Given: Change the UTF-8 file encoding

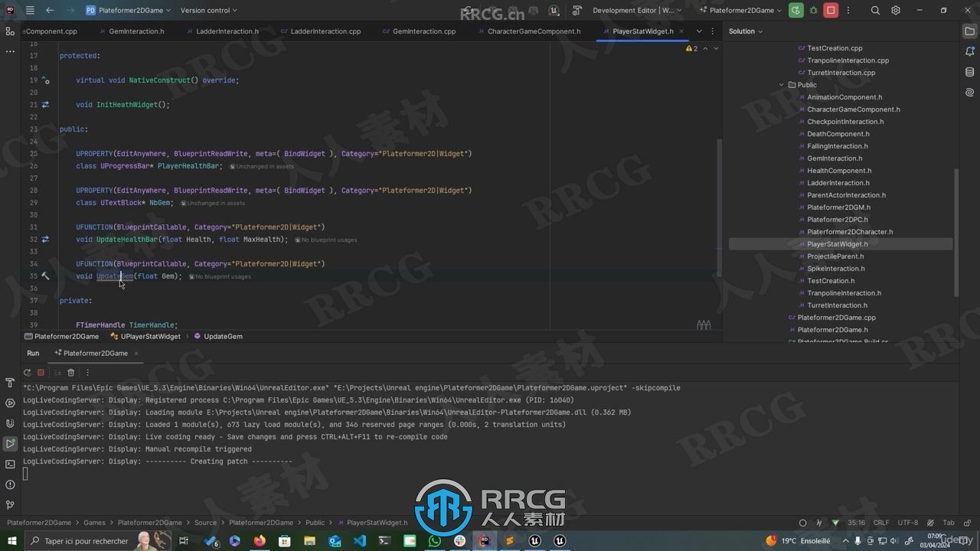Looking at the screenshot, I should coord(908,523).
